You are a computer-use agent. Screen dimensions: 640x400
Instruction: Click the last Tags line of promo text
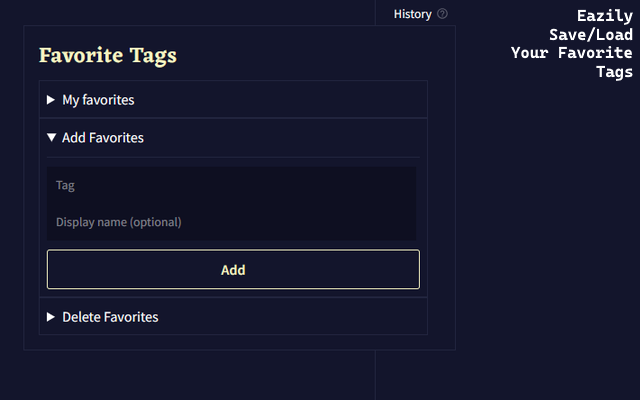(614, 72)
